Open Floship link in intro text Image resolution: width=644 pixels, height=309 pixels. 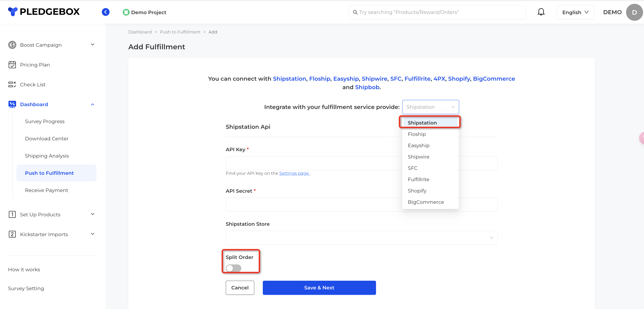(319, 79)
